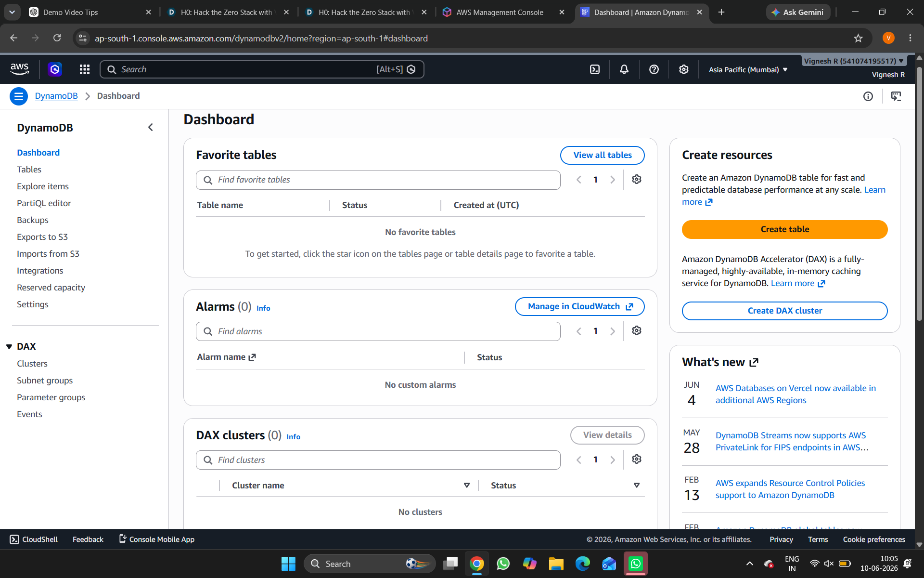This screenshot has width=924, height=578.
Task: Reload the browser page
Action: point(57,38)
